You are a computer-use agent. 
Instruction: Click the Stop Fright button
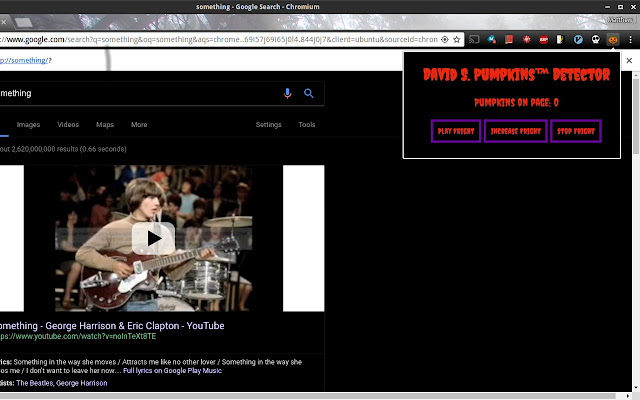pyautogui.click(x=576, y=131)
